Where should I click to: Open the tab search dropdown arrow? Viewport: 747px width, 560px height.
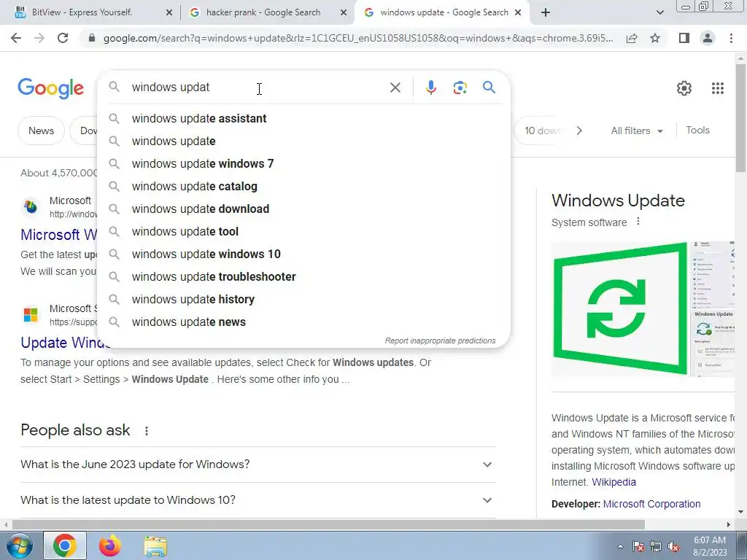coord(659,12)
